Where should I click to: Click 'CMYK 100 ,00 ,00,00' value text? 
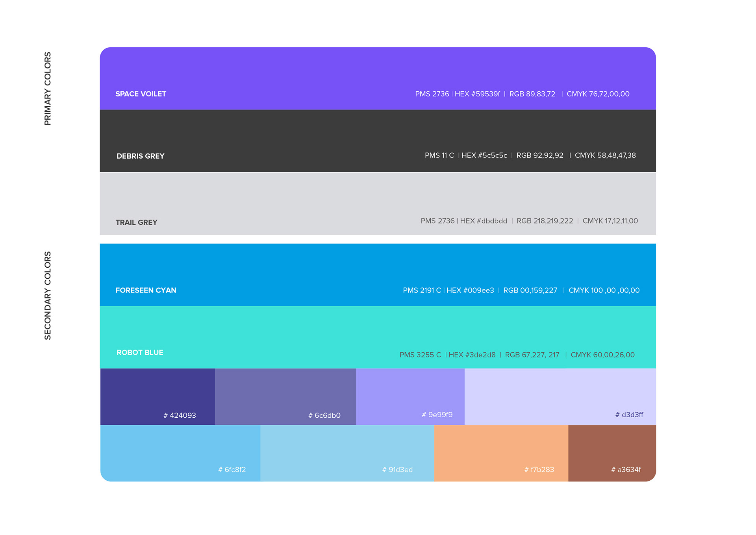(x=604, y=291)
